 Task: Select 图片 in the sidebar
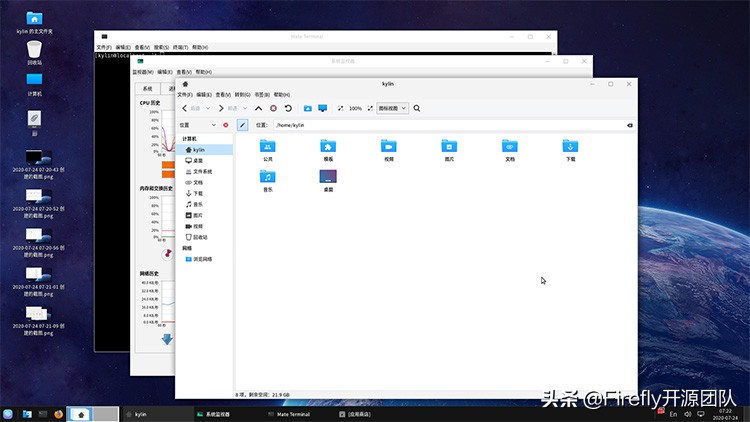tap(204, 216)
